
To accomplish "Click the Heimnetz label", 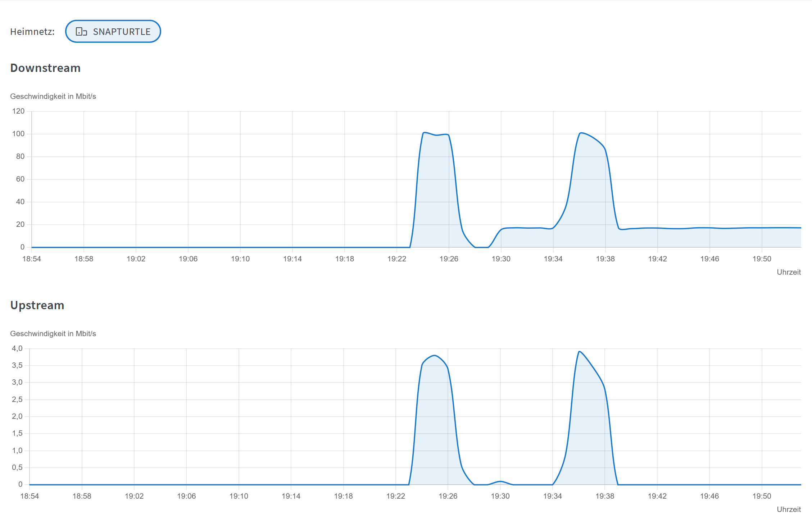I will coord(32,32).
